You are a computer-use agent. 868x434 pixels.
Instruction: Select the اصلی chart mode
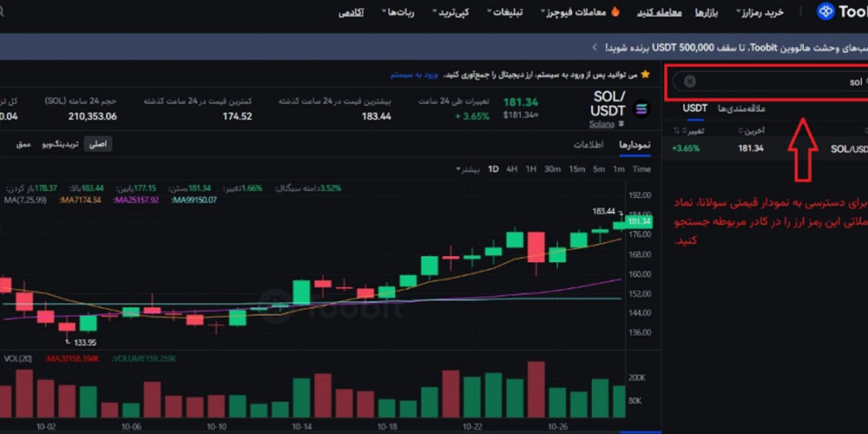tap(99, 144)
